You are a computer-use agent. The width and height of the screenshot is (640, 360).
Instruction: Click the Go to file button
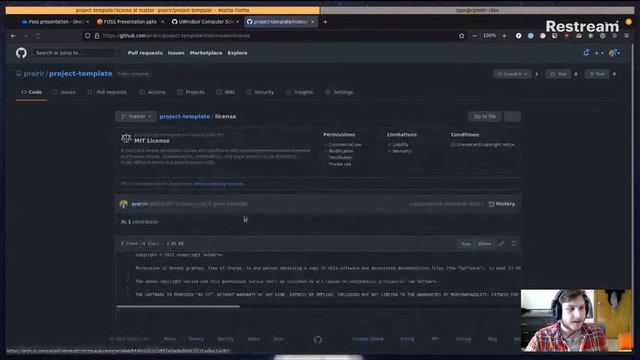point(485,116)
